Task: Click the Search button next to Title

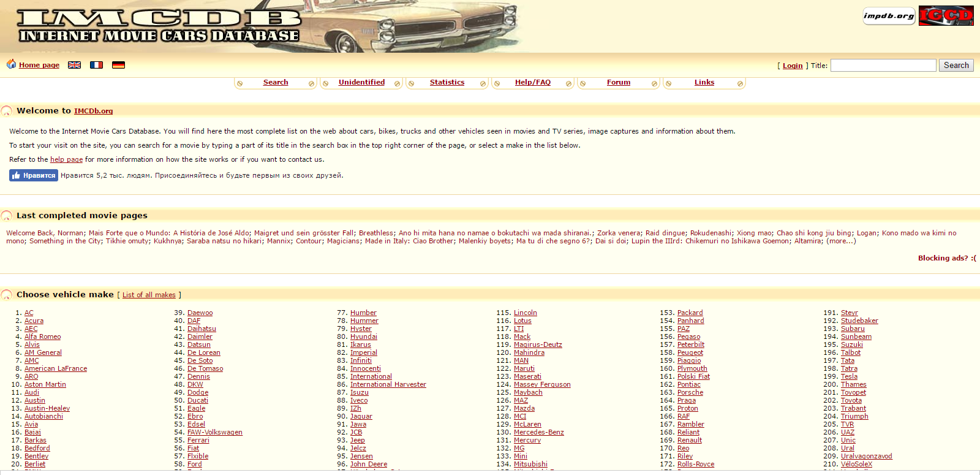Action: pos(956,65)
